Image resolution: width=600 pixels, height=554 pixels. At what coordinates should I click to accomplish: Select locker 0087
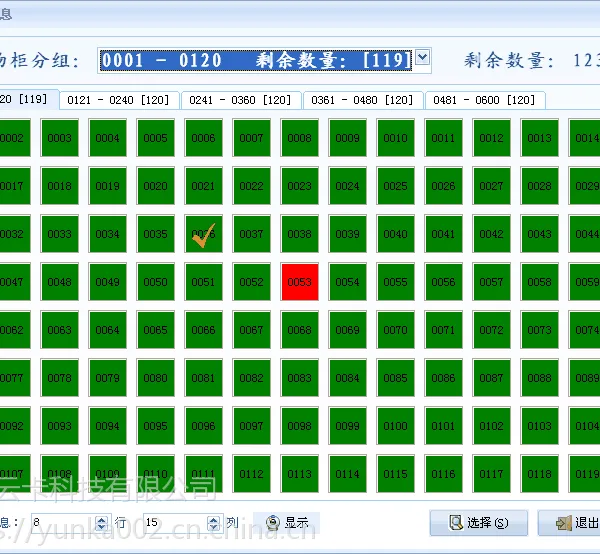492,378
